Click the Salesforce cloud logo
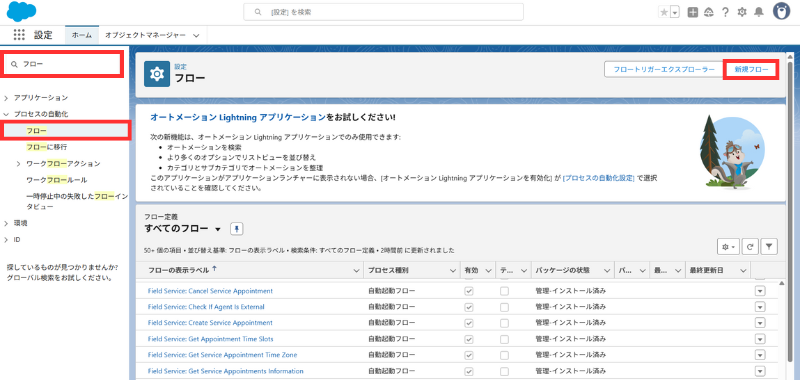The height and width of the screenshot is (380, 800). (x=21, y=11)
